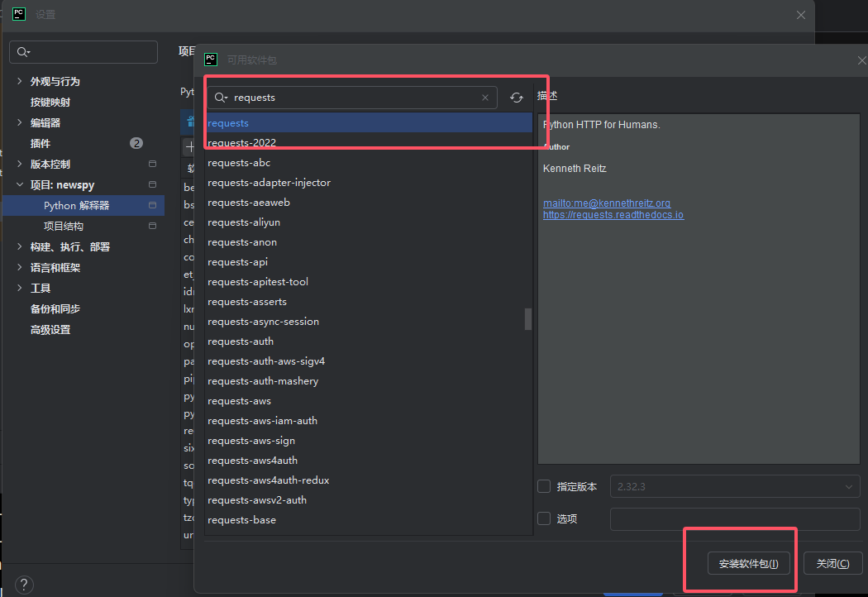Open mailto:me@kennethreitz.org link
This screenshot has width=868, height=597.
click(607, 203)
